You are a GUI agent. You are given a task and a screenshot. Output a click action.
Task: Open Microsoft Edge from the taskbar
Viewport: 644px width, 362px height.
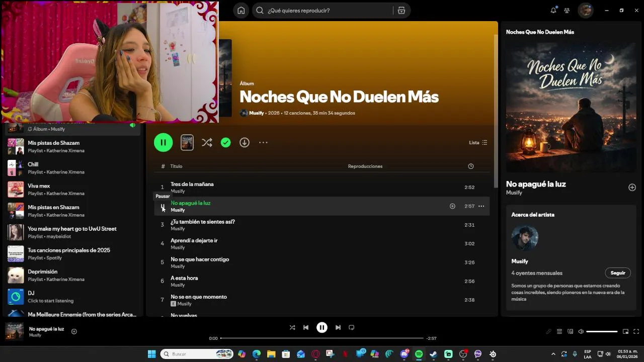pyautogui.click(x=257, y=354)
